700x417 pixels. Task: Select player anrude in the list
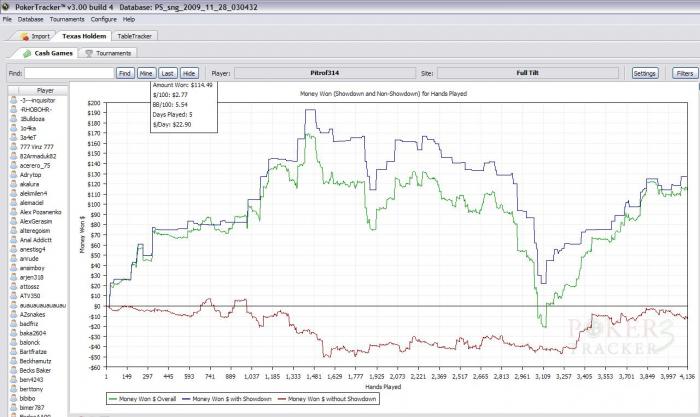pos(29,259)
